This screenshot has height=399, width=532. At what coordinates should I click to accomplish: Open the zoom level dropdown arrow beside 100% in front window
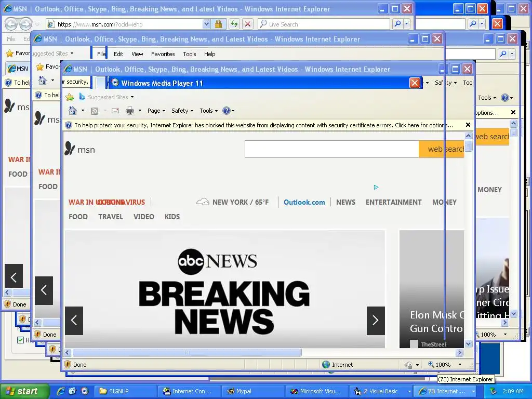(460, 364)
